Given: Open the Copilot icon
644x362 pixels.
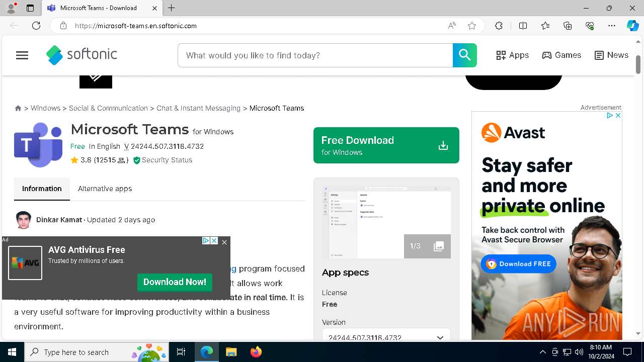Looking at the screenshot, I should (632, 26).
